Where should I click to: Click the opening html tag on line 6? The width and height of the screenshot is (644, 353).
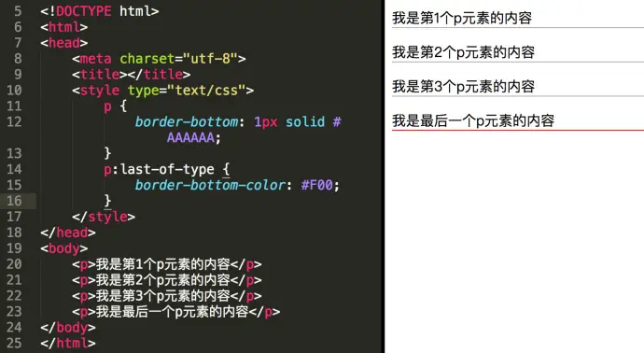tap(64, 27)
